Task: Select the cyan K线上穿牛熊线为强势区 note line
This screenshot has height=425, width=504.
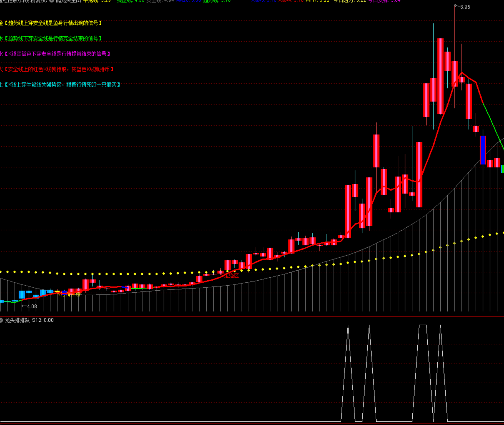Action: [60, 85]
